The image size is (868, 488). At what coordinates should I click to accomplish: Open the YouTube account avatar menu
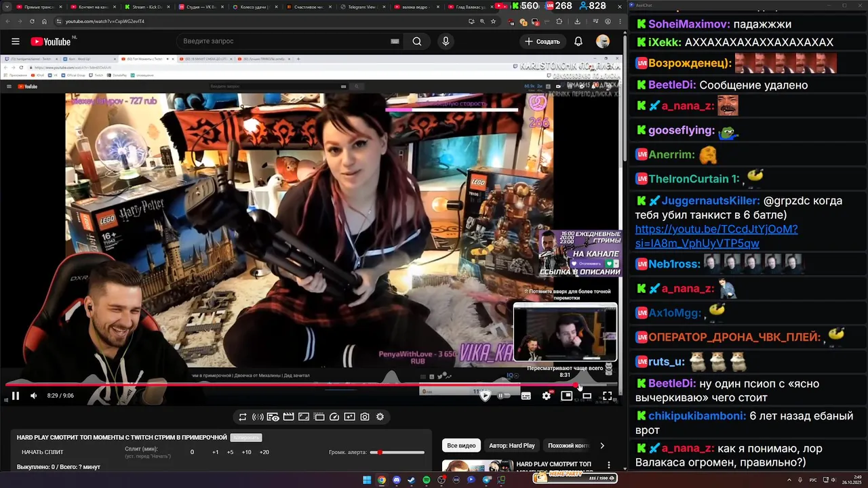603,41
